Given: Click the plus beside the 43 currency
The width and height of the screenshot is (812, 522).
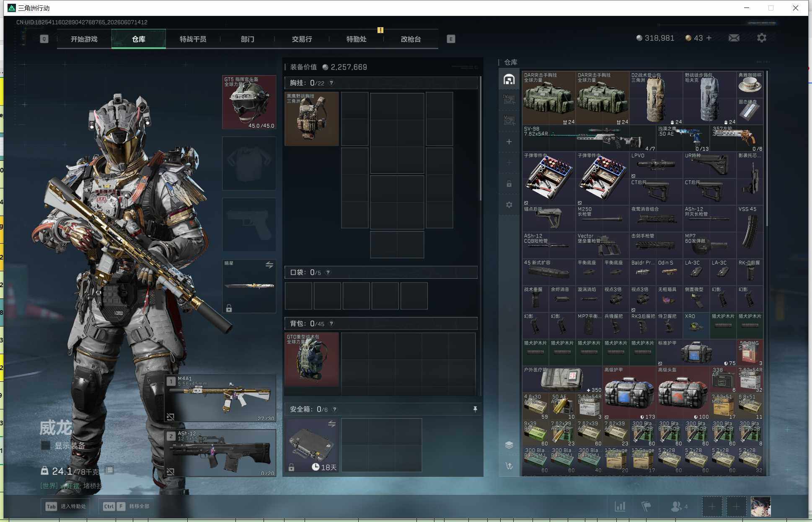Looking at the screenshot, I should click(709, 38).
